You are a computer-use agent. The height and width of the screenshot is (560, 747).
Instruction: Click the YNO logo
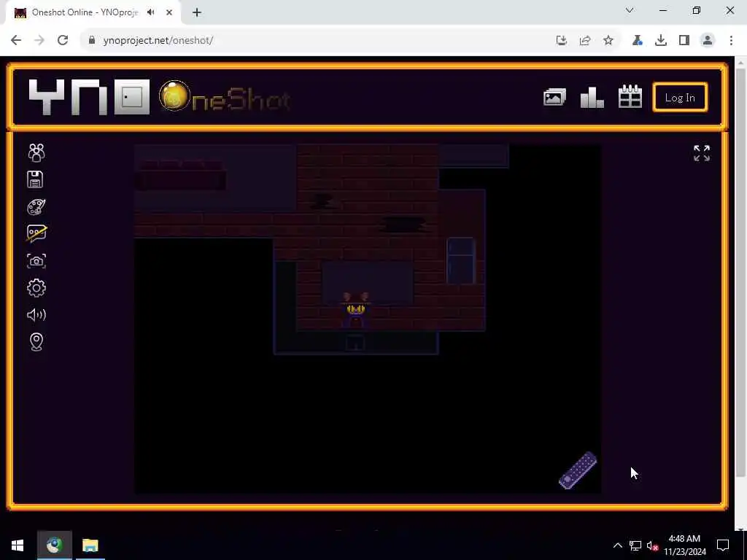click(89, 97)
